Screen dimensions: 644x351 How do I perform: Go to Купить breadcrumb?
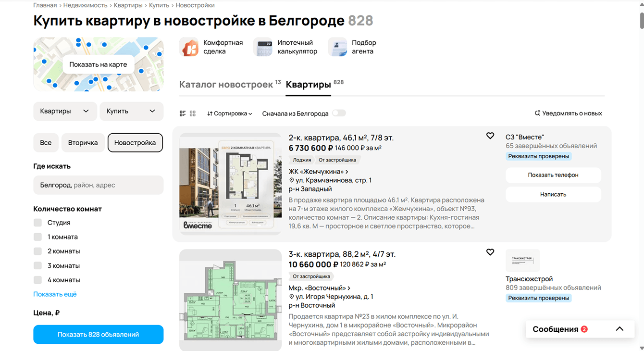click(159, 5)
